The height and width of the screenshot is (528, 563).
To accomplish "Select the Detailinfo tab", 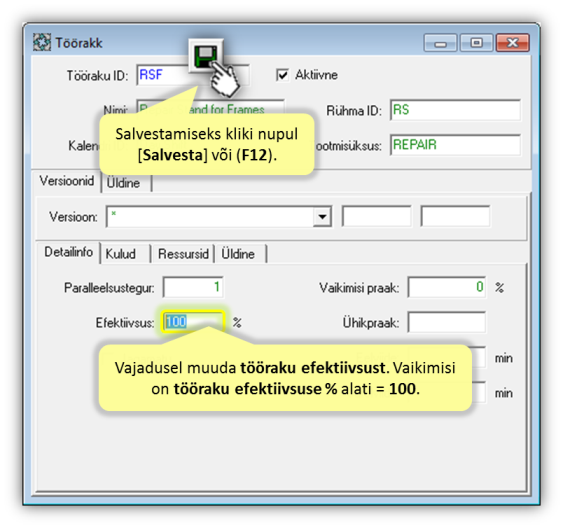I will point(69,252).
